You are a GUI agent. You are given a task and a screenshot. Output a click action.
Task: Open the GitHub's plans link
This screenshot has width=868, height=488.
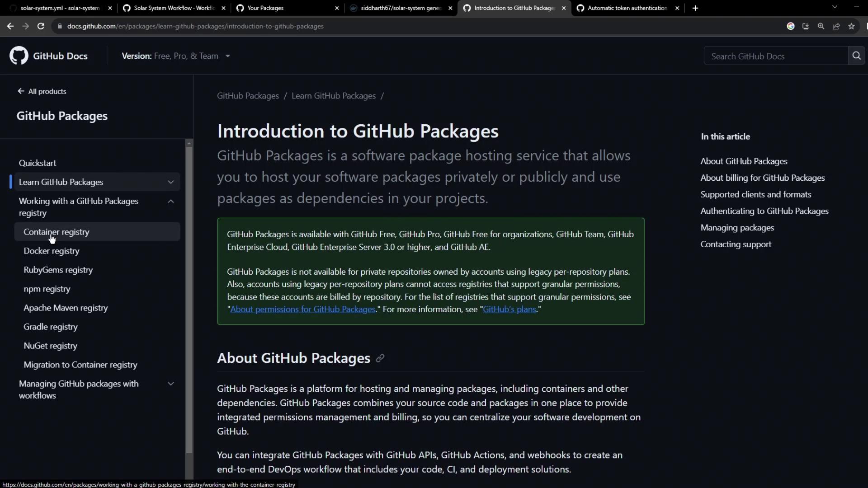(x=509, y=310)
